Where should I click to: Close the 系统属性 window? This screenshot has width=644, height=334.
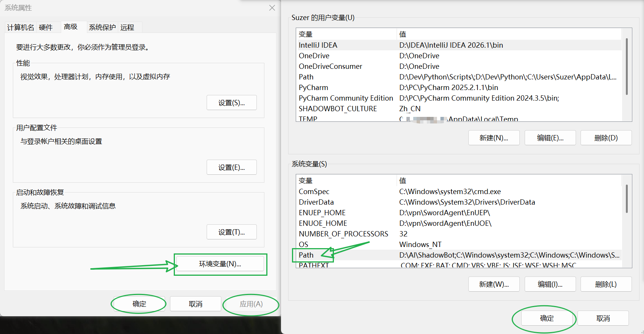point(272,8)
